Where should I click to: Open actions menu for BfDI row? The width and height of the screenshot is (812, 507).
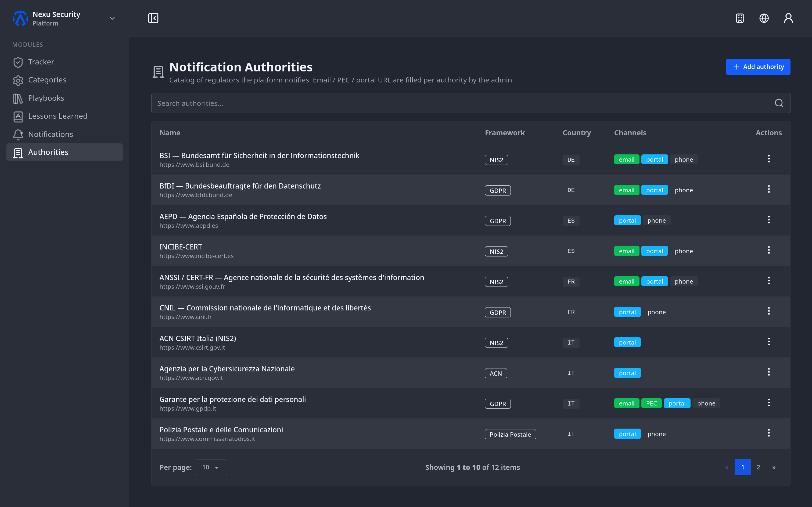[x=769, y=190]
